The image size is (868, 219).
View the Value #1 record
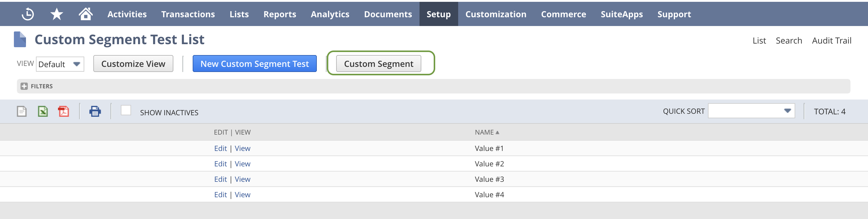coord(242,149)
